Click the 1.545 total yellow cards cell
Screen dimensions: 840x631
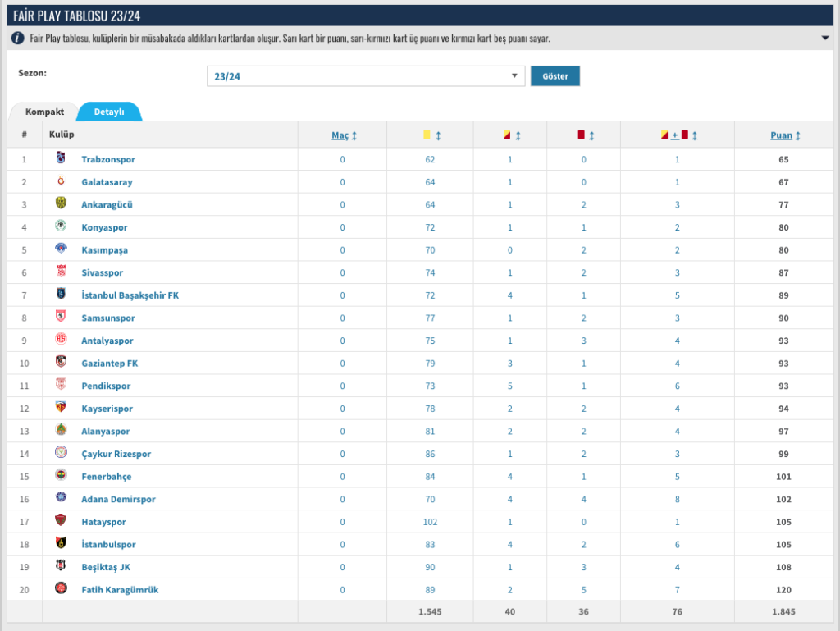(x=430, y=611)
